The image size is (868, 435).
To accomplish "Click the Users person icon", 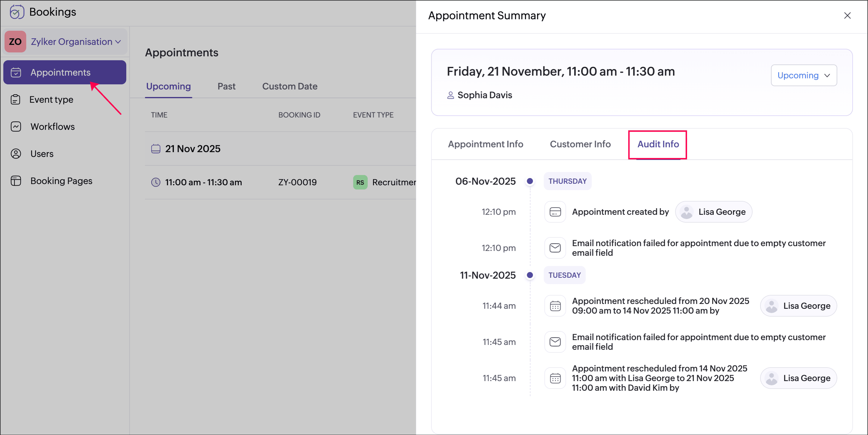I will point(16,154).
